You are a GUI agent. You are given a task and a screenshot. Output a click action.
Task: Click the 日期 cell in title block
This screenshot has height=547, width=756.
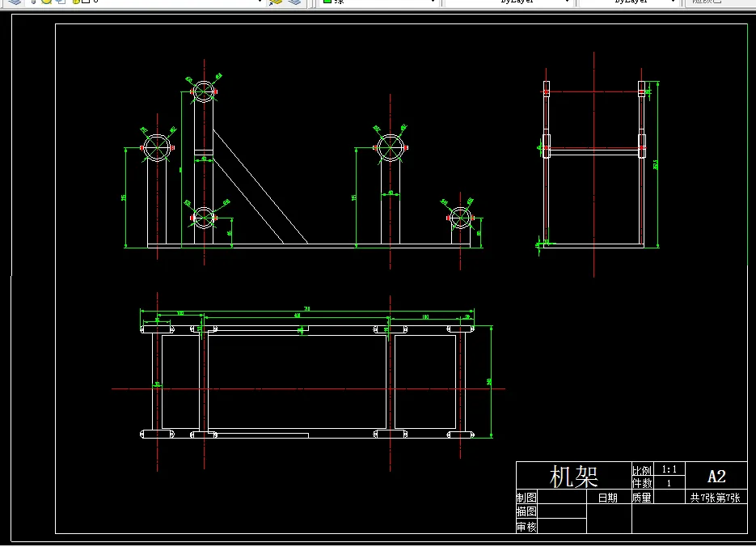(607, 498)
